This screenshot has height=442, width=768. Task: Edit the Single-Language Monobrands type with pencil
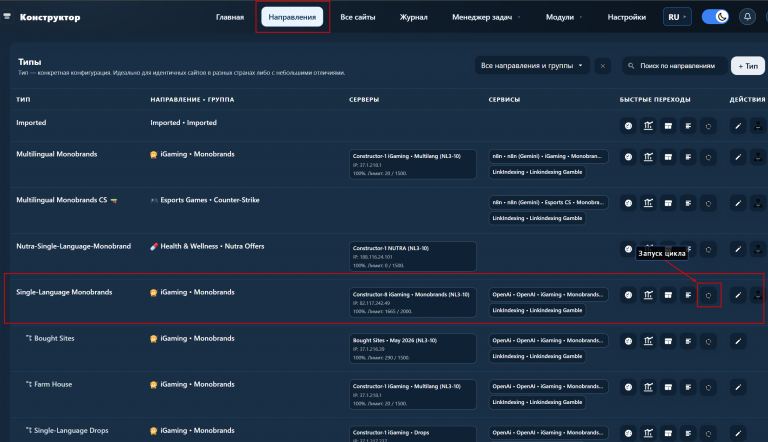pyautogui.click(x=738, y=295)
